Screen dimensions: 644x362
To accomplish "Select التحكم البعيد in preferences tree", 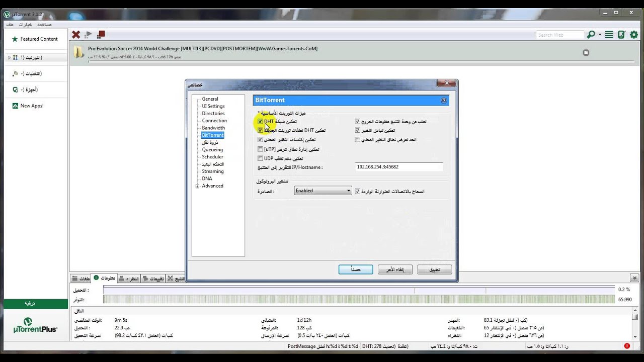I will [213, 164].
